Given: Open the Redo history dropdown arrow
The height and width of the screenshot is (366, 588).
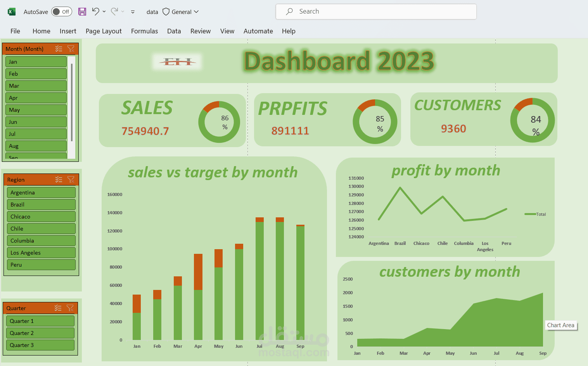Looking at the screenshot, I should [x=123, y=12].
